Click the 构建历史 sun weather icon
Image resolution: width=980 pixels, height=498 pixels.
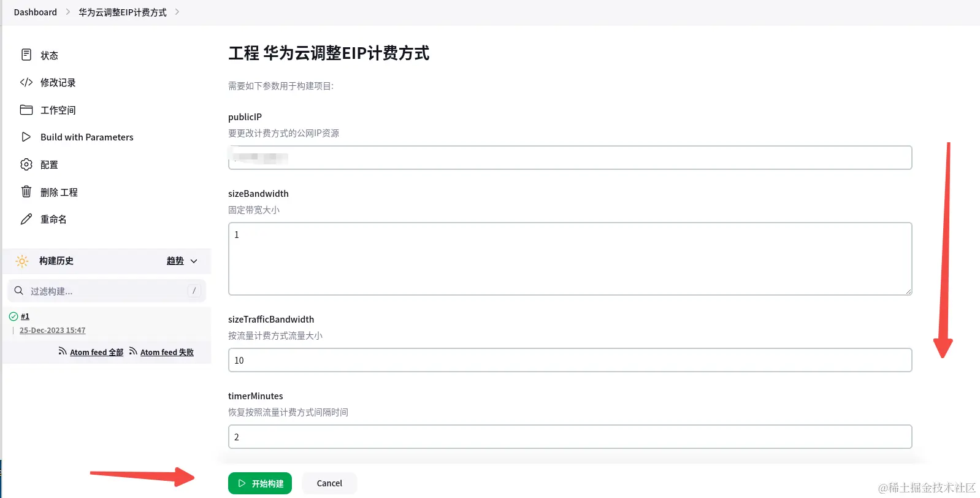coord(22,261)
